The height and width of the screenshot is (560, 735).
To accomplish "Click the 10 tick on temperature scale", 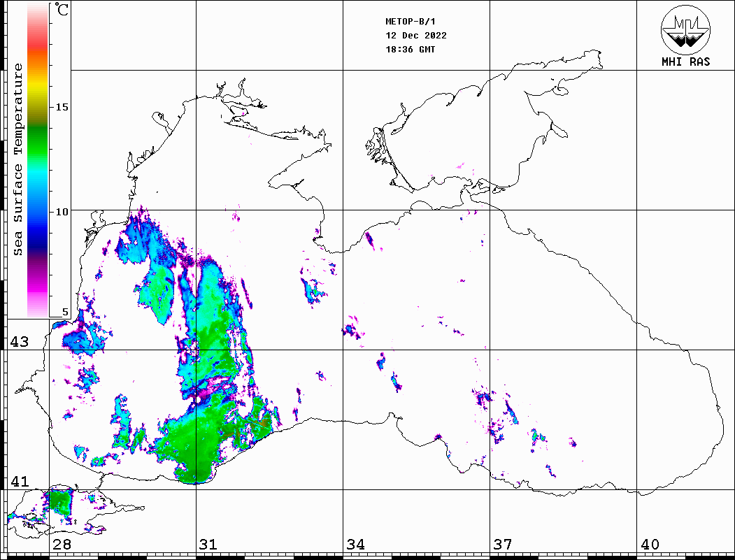I will point(62,212).
